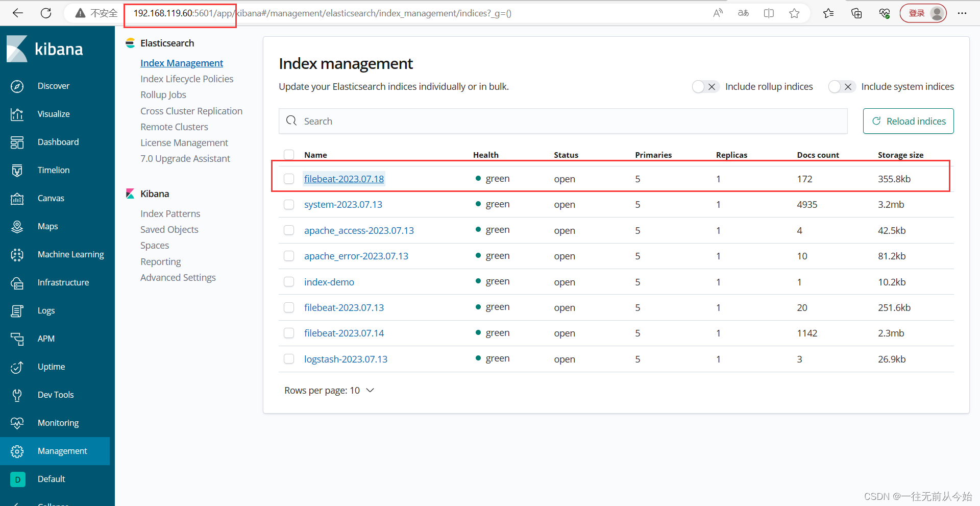Screen dimensions: 980x506
Task: Open Rollup Jobs menu item
Action: coord(163,95)
